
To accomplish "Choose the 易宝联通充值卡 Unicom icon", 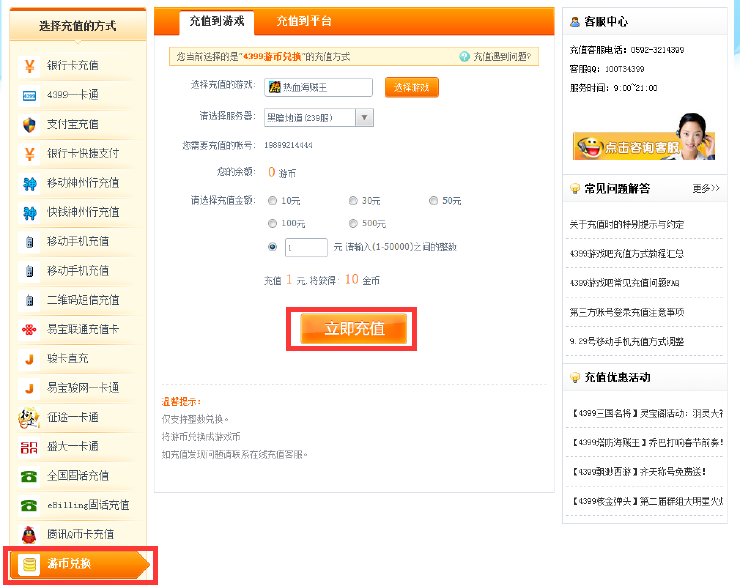I will tap(29, 329).
